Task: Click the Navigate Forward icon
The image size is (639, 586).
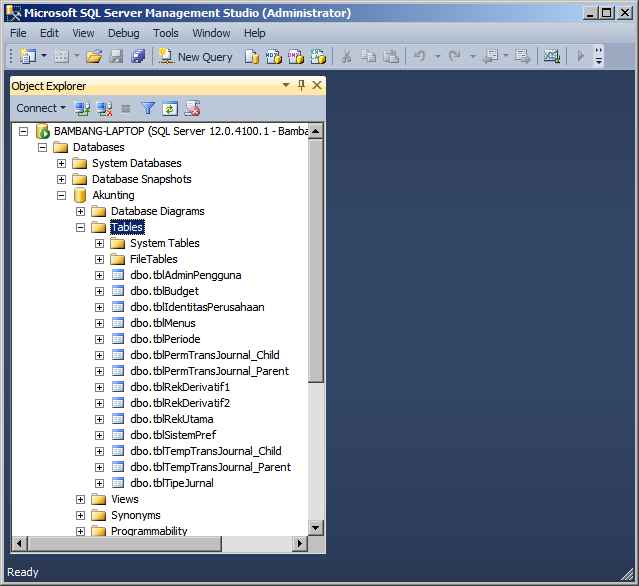Action: pos(523,56)
